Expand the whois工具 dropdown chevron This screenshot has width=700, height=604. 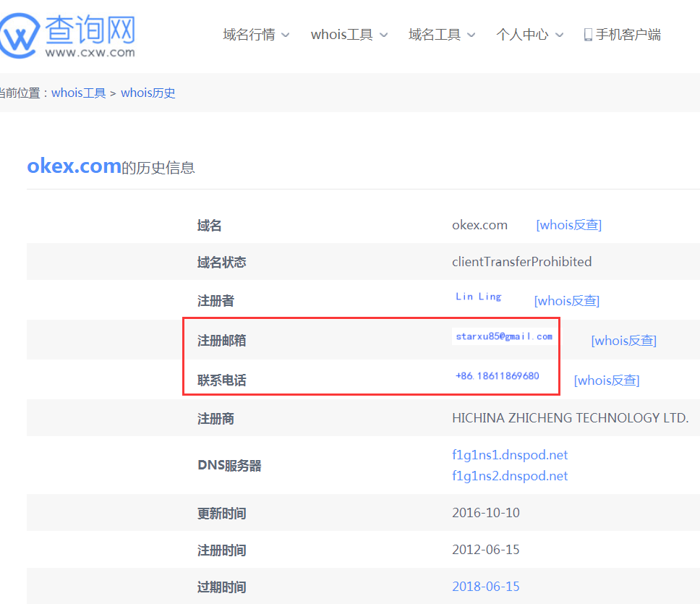tap(383, 35)
